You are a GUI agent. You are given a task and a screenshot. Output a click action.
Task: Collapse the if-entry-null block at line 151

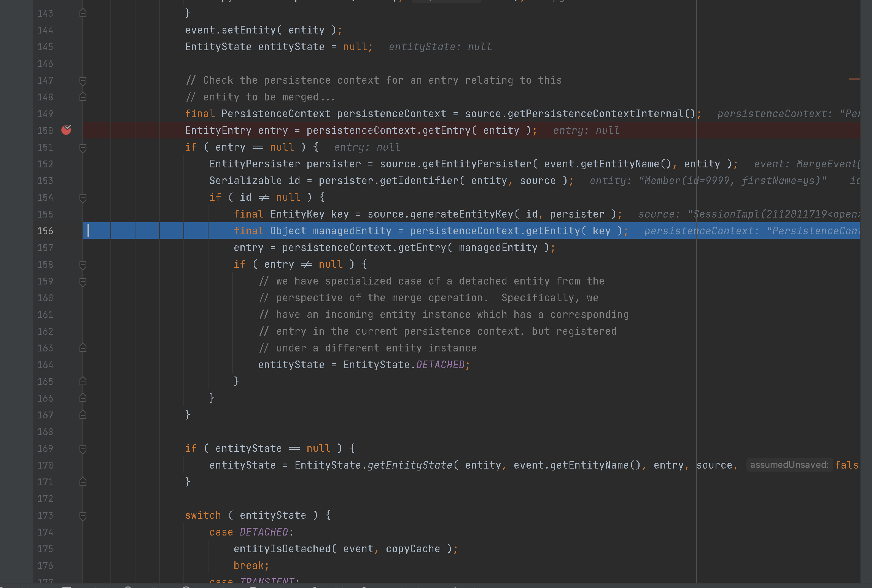[83, 148]
